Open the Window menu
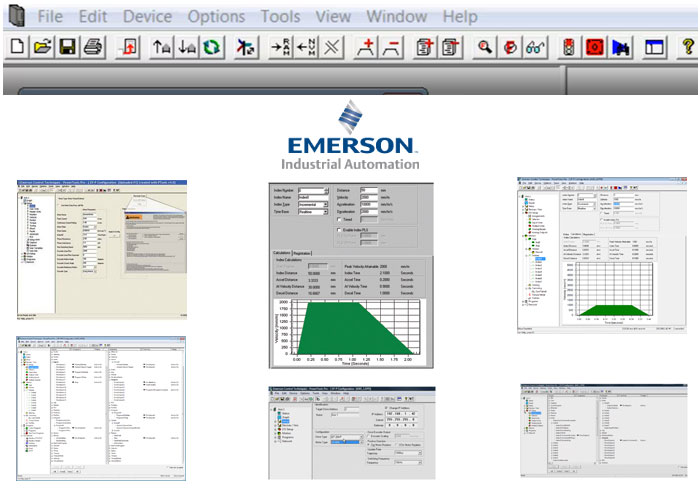This screenshot has height=500, width=700. (x=396, y=17)
